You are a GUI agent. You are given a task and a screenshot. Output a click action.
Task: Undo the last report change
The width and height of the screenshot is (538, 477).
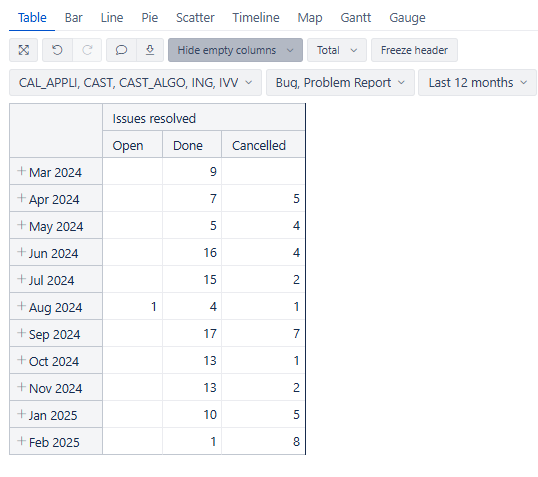coord(57,50)
